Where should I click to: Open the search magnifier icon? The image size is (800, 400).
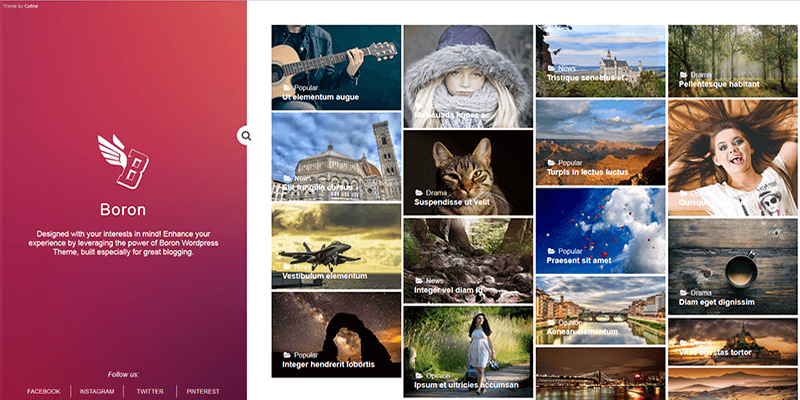(246, 135)
